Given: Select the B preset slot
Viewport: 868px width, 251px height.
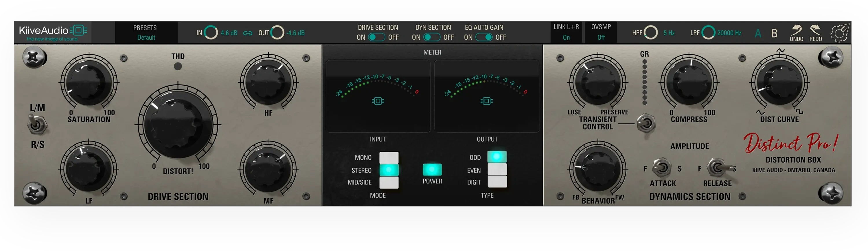Looking at the screenshot, I should (774, 33).
